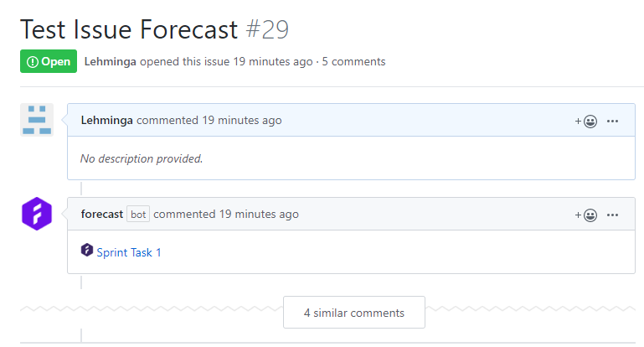644x347 pixels.
Task: Click the timestamp on Lehminga's comment
Action: 242,121
